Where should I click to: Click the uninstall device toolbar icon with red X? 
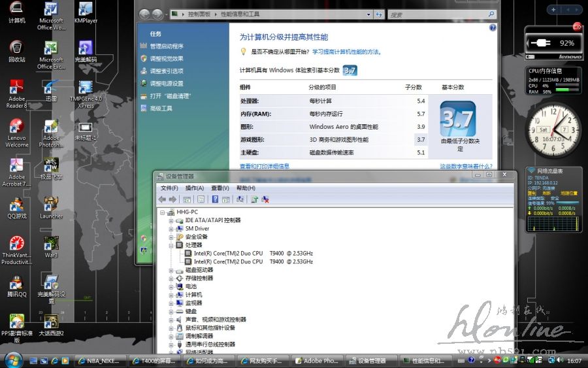tap(266, 199)
